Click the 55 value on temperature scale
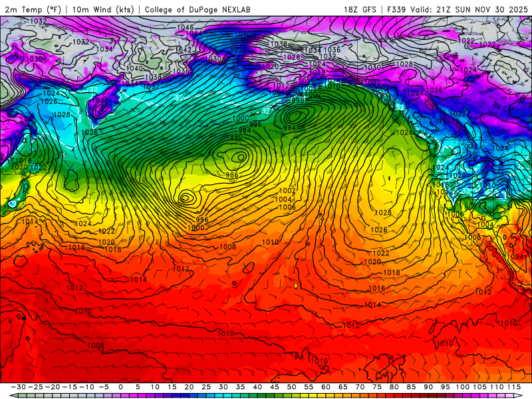Viewport: 532px width, 399px height. click(x=309, y=387)
